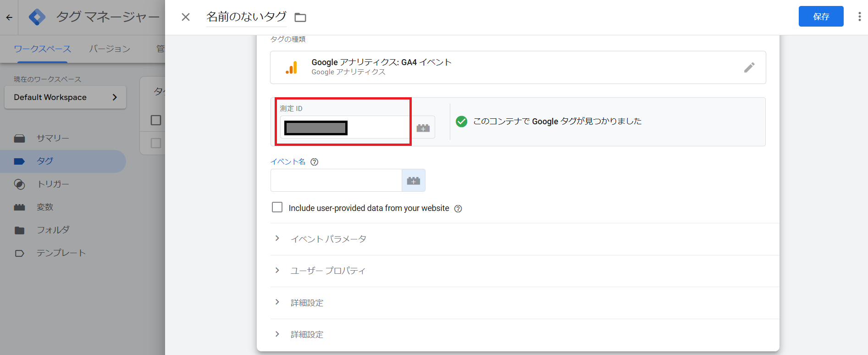Select the Google アナリティクス: GA4 イベント tag type

(x=518, y=67)
